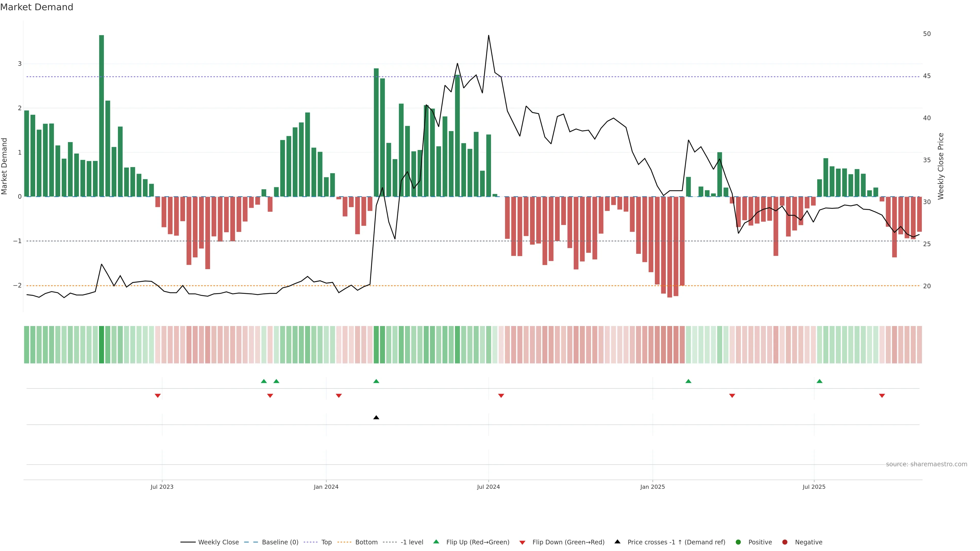Click the flip-down marker after Jul 2024
The image size is (980, 551).
(501, 396)
